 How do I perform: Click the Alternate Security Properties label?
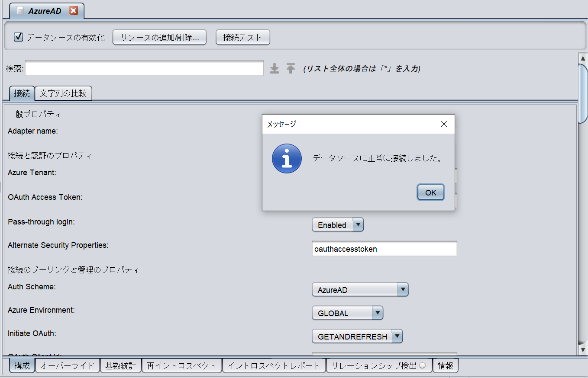58,245
